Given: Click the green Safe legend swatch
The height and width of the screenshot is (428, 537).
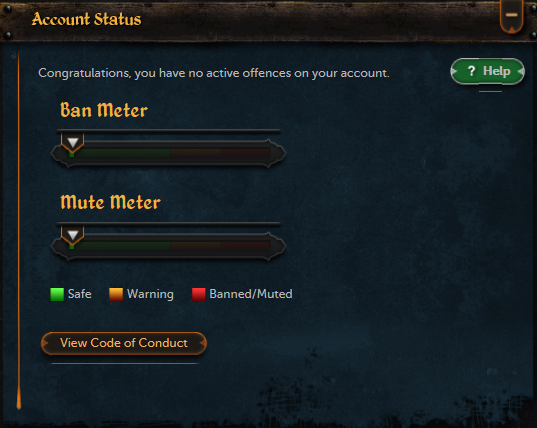Looking at the screenshot, I should [x=57, y=294].
